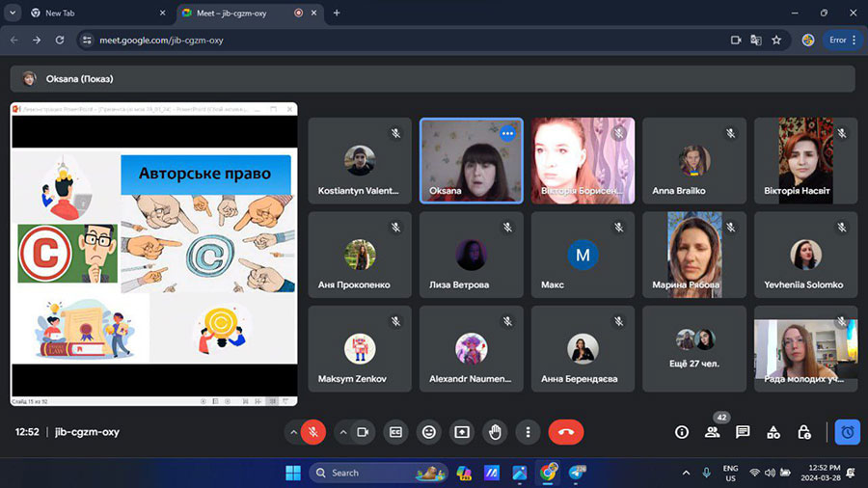Image resolution: width=868 pixels, height=488 pixels.
Task: Open Telegram from the Windows taskbar
Action: click(x=578, y=473)
